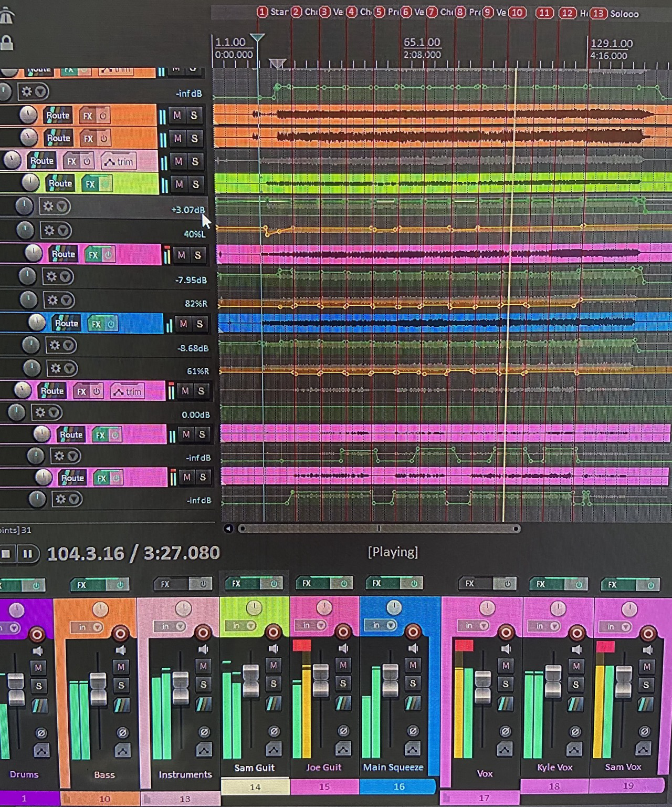The width and height of the screenshot is (672, 807).
Task: Invert phase on the Main Squeeze strip
Action: click(413, 731)
